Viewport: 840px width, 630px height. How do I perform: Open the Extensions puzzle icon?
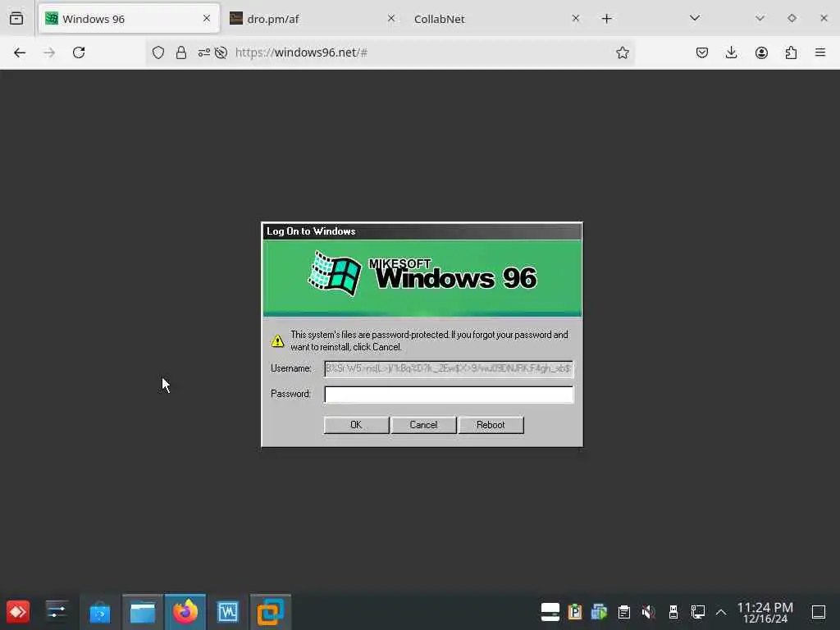[x=791, y=52]
